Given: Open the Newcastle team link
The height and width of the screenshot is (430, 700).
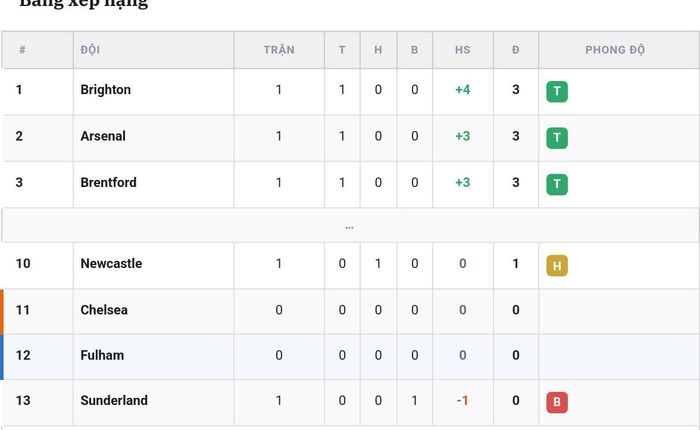Looking at the screenshot, I should (111, 263).
